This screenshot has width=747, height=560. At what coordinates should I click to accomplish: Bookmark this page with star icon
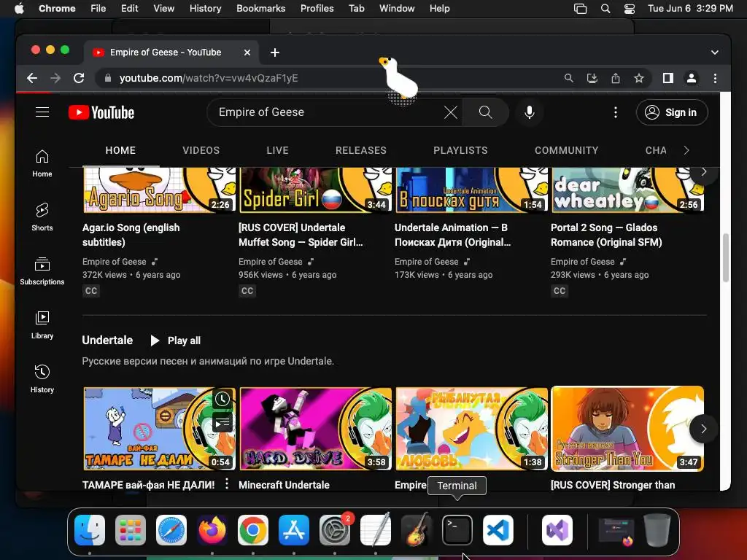click(x=639, y=78)
